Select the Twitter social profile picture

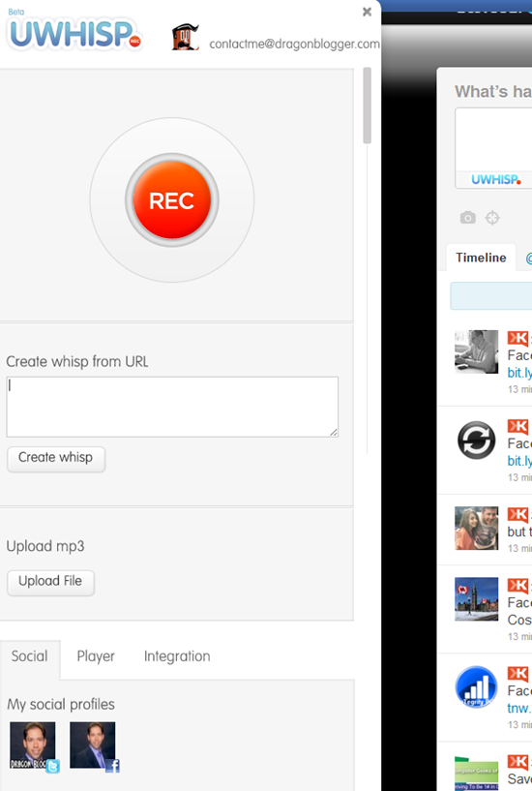[x=34, y=746]
